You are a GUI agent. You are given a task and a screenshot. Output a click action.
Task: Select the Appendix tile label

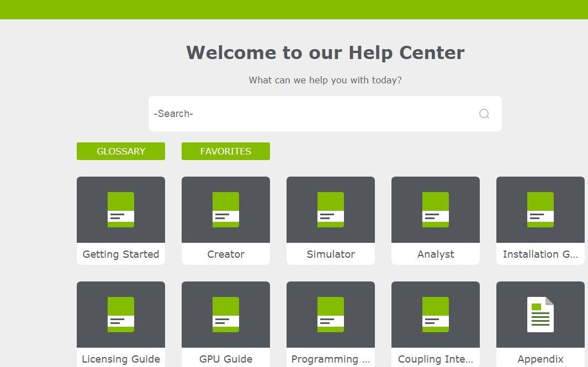pyautogui.click(x=541, y=359)
